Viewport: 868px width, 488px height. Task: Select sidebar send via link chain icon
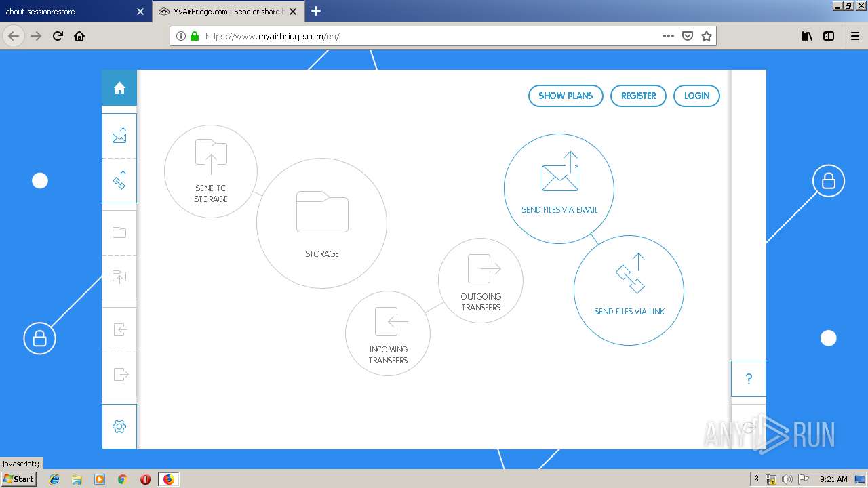(x=119, y=180)
